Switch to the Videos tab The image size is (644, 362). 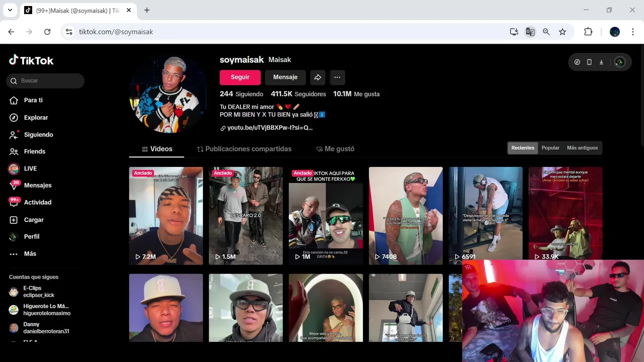point(157,149)
